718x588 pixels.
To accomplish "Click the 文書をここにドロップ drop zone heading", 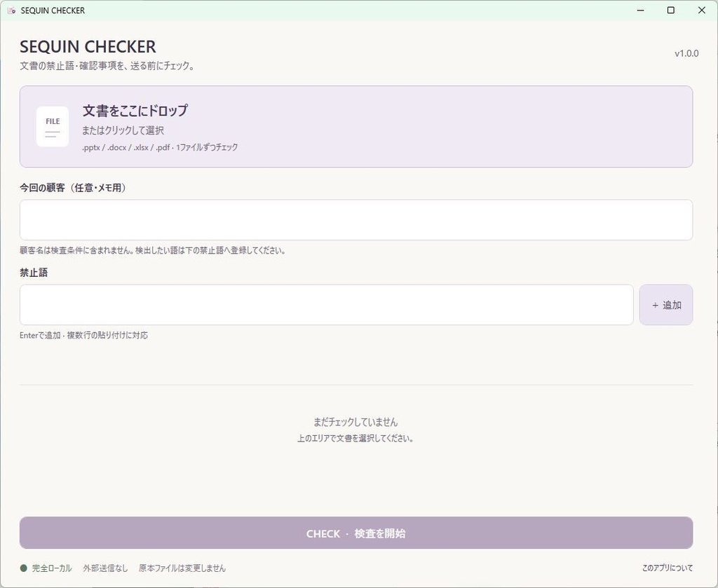I will pyautogui.click(x=135, y=110).
